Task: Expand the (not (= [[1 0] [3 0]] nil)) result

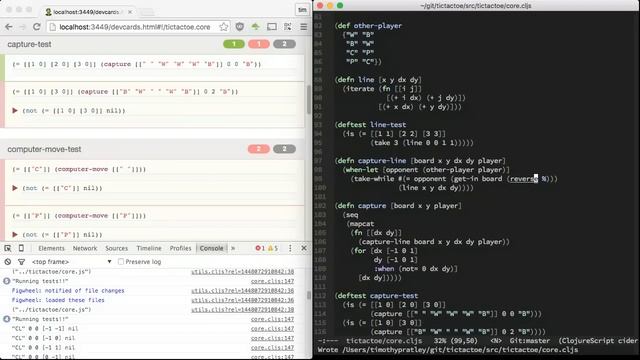Action: point(15,111)
